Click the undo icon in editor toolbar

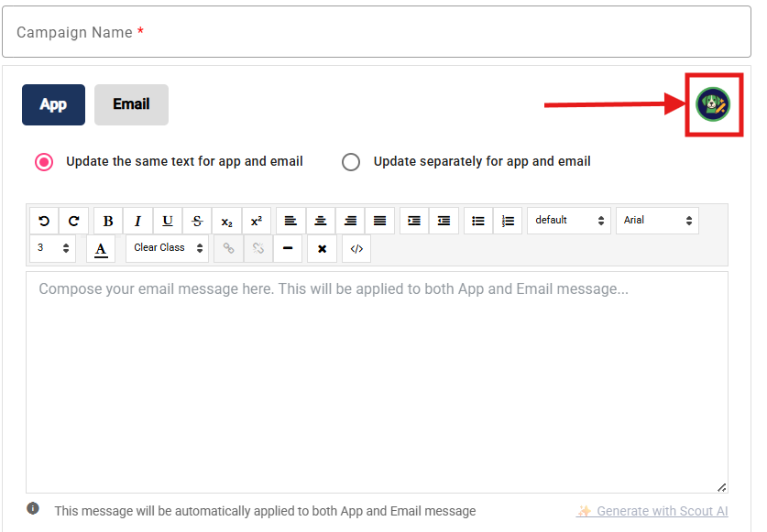pos(44,221)
